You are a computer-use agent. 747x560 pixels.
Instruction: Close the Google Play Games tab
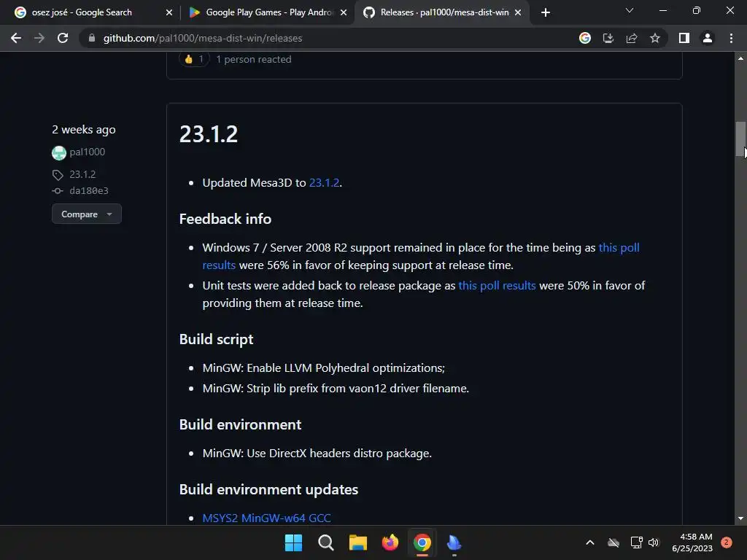[x=344, y=12]
